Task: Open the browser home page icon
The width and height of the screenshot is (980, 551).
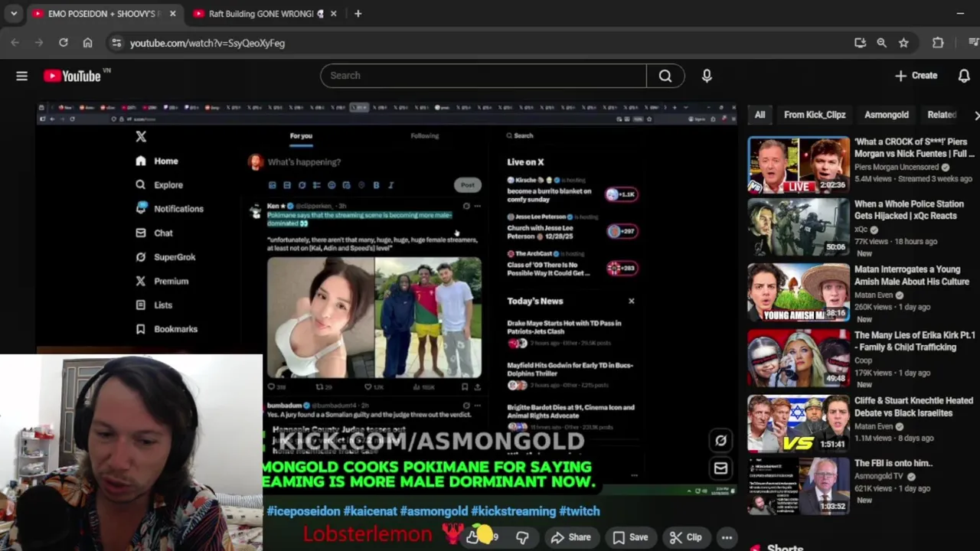Action: [87, 43]
